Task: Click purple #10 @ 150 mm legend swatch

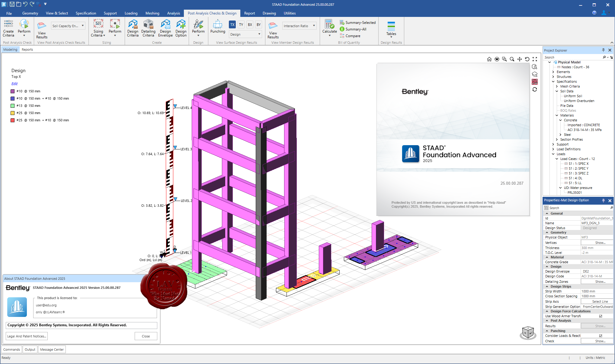Action: pyautogui.click(x=13, y=91)
